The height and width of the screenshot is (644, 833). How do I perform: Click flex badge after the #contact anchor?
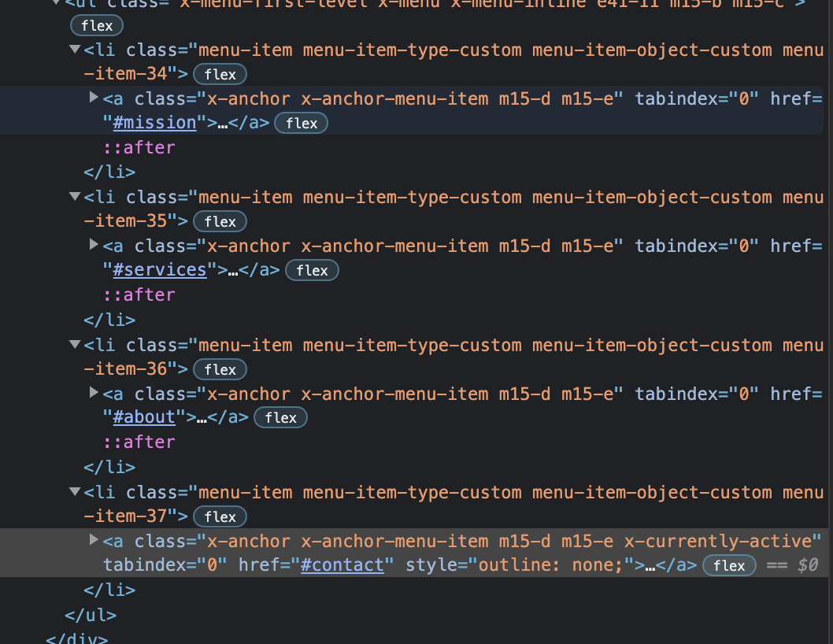pyautogui.click(x=729, y=565)
